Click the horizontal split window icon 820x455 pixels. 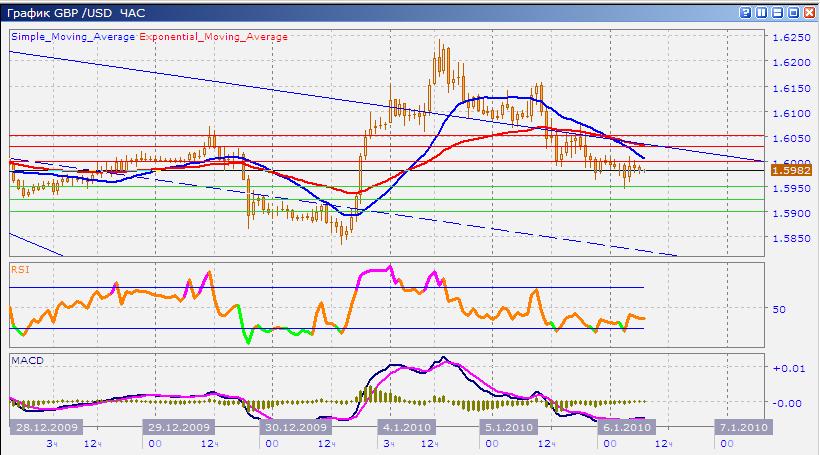click(777, 13)
